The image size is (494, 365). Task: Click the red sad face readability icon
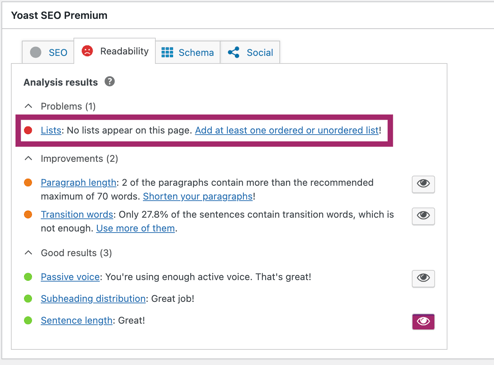pos(87,51)
